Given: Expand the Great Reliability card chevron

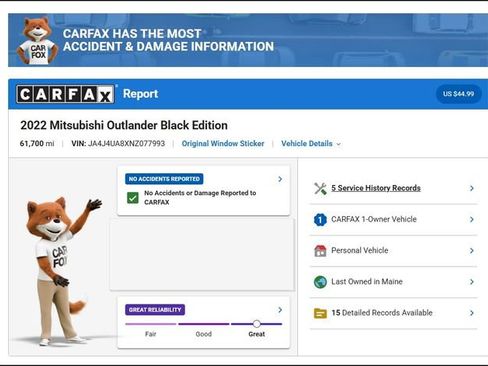Looking at the screenshot, I should 280,310.
